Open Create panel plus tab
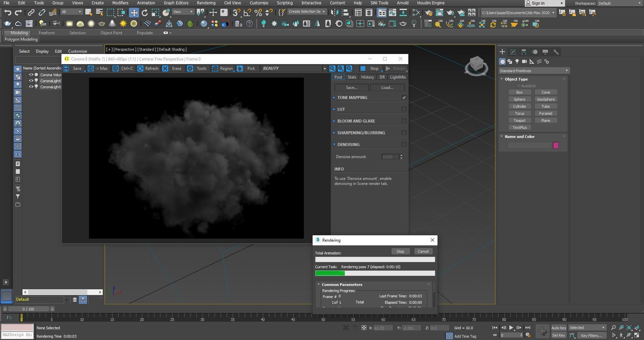 [x=502, y=52]
